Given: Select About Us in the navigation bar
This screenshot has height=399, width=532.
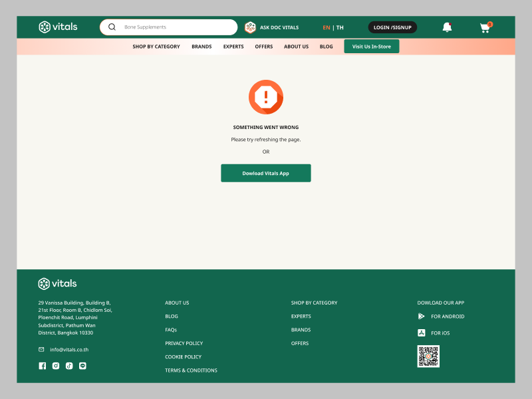Looking at the screenshot, I should (x=296, y=47).
